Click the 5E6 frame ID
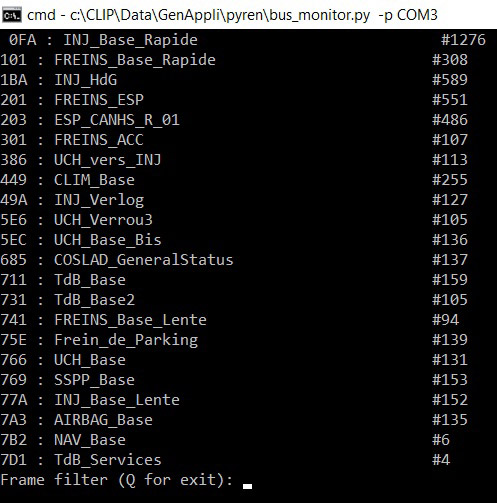This screenshot has height=503, width=497. tap(14, 220)
